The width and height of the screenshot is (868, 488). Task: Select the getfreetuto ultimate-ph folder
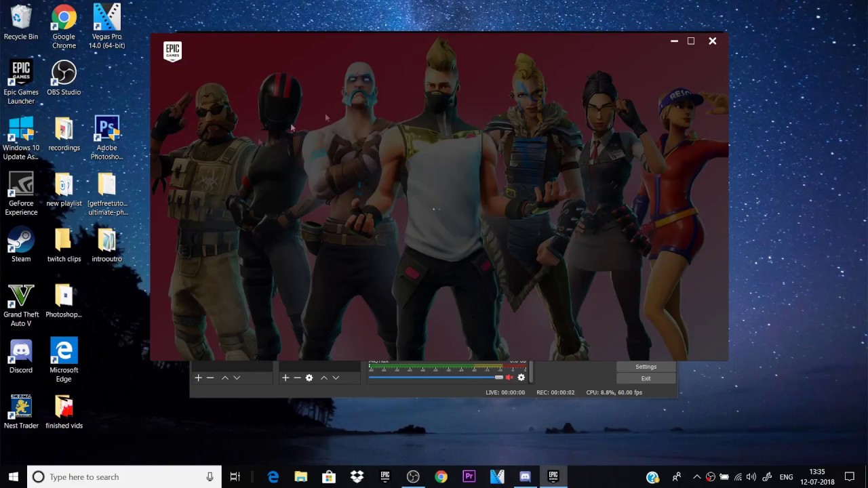106,194
